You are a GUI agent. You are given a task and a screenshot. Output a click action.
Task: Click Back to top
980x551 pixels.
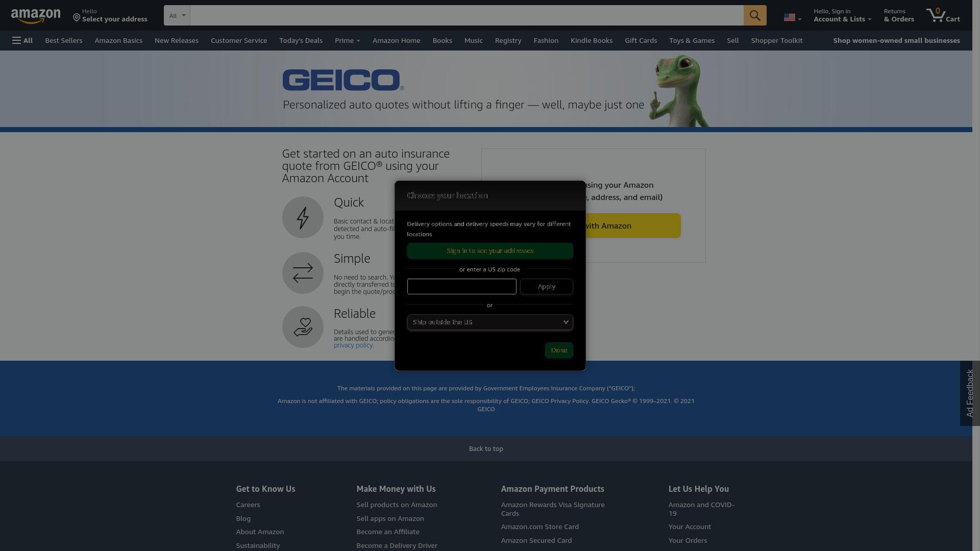pos(486,449)
